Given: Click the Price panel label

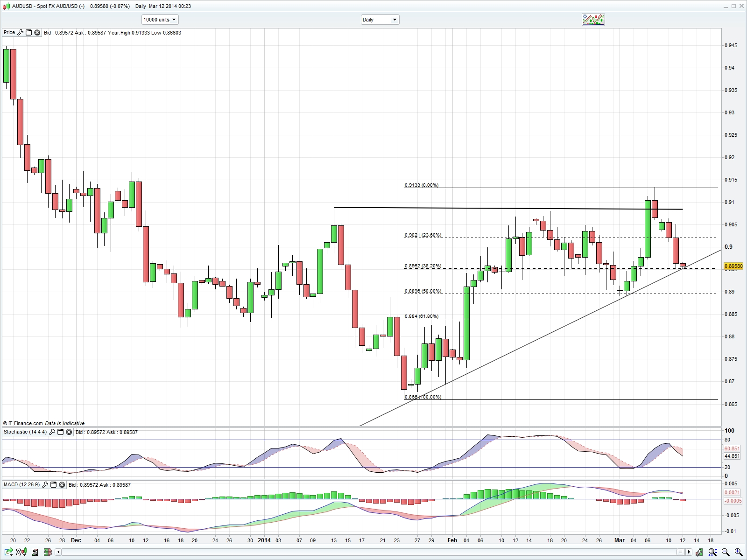Looking at the screenshot, I should click(9, 33).
